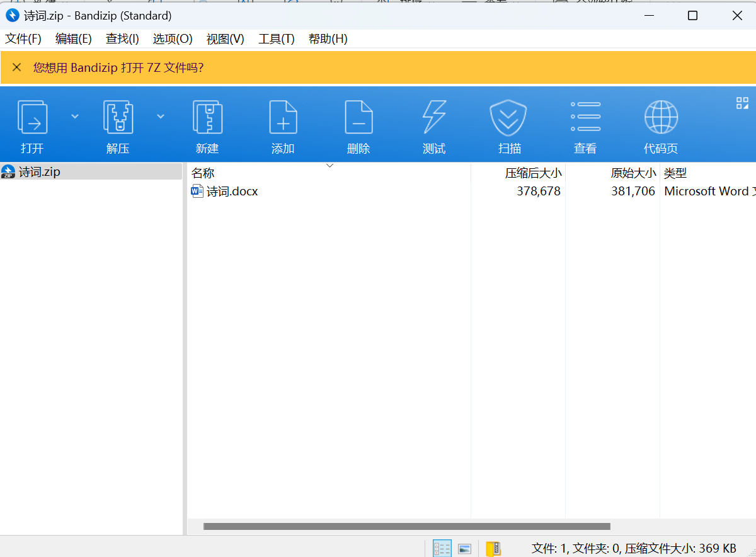Open the 帮助(H) menu
756x557 pixels.
pos(328,39)
